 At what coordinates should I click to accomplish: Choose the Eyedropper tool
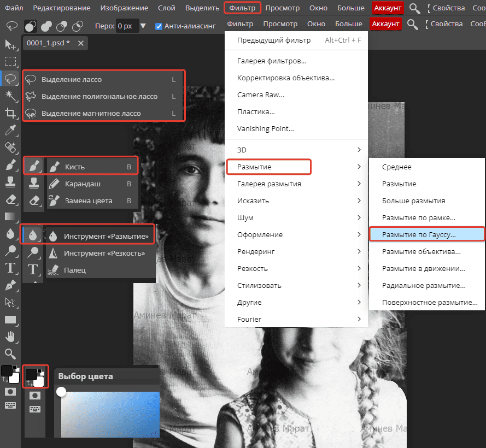(x=10, y=131)
